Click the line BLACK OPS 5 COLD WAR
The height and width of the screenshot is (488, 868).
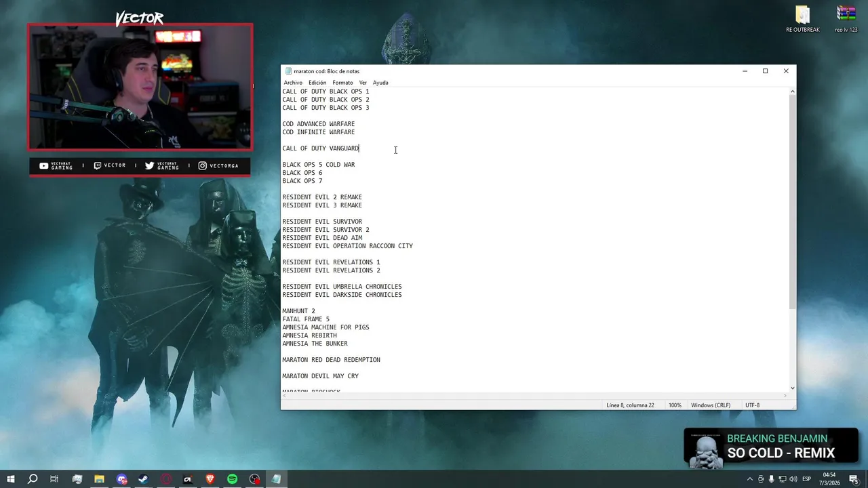(319, 165)
